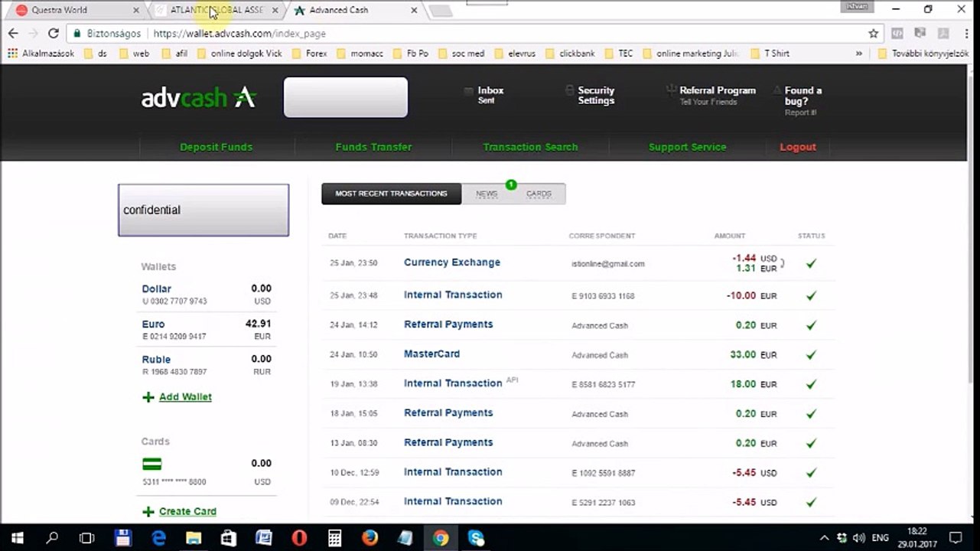
Task: Switch to the Cards tab
Action: coord(539,194)
